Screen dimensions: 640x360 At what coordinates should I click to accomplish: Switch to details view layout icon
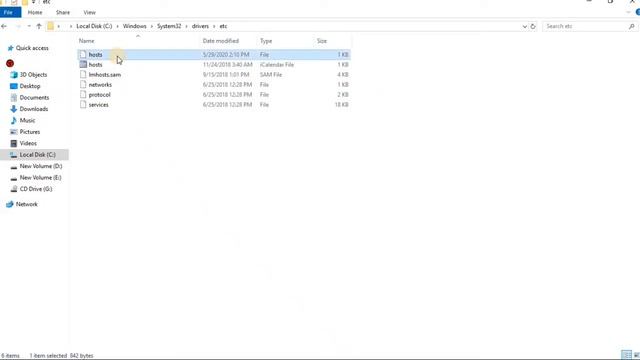(x=626, y=355)
